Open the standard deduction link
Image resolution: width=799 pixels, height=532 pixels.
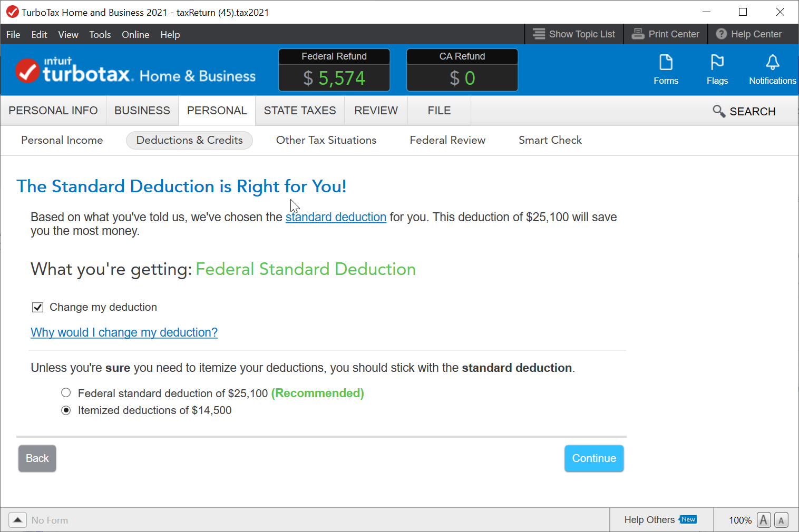tap(336, 217)
